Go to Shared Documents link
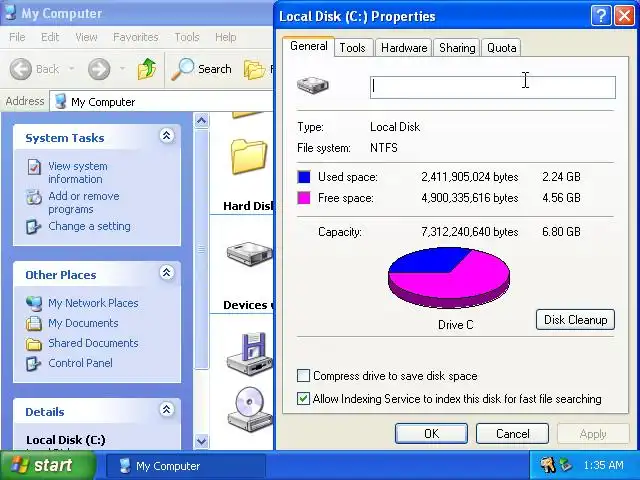The width and height of the screenshot is (640, 480). click(x=93, y=343)
